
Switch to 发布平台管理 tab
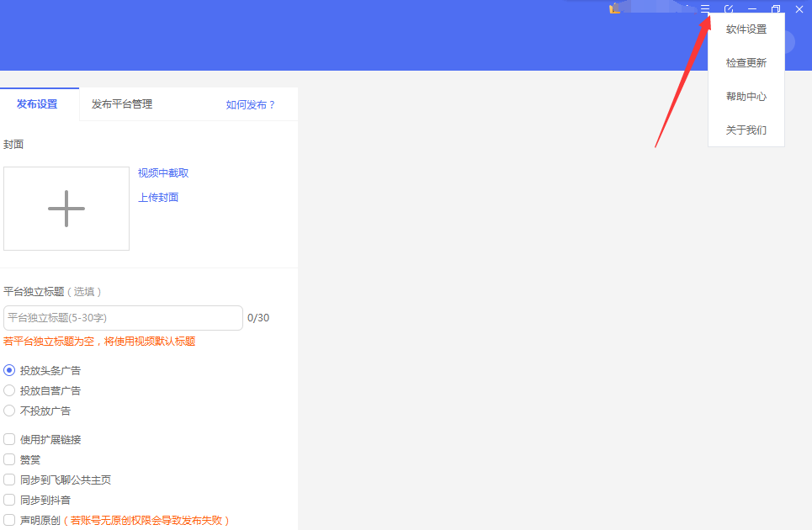point(122,104)
